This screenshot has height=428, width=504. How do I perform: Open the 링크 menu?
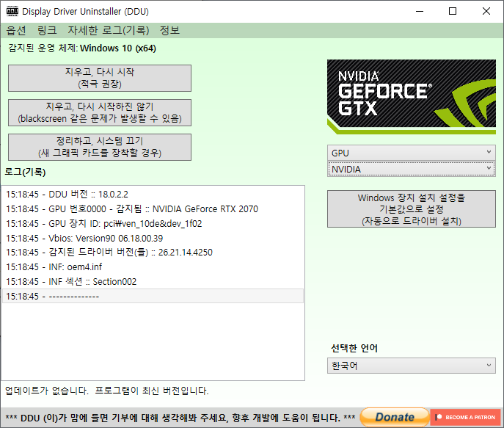coord(47,30)
